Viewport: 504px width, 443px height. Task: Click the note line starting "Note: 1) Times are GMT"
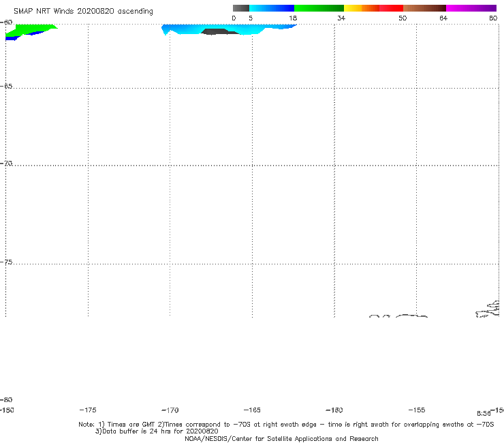pos(286,425)
